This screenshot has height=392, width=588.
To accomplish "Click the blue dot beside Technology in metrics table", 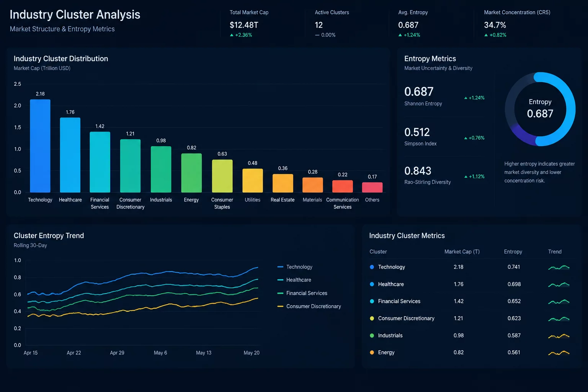I will click(x=372, y=267).
